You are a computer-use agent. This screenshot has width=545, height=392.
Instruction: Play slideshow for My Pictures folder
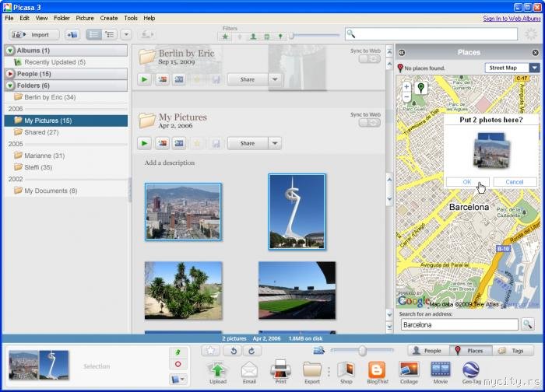pos(145,143)
